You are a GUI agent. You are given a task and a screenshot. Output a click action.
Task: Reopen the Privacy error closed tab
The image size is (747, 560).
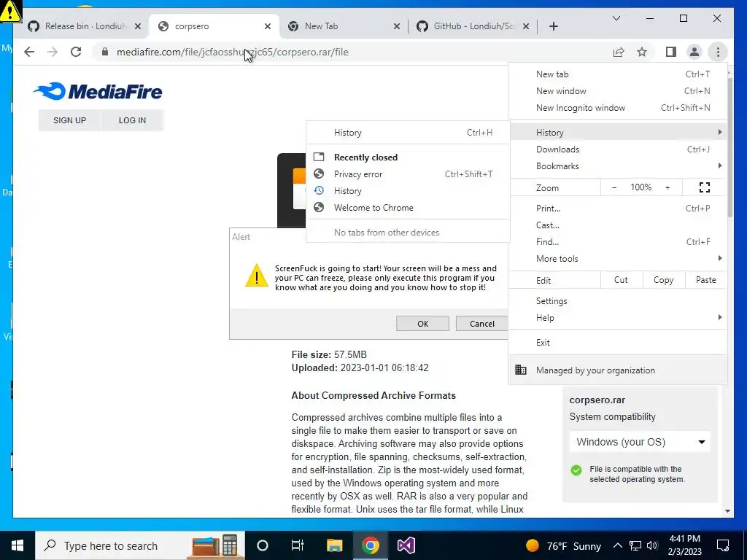point(408,174)
